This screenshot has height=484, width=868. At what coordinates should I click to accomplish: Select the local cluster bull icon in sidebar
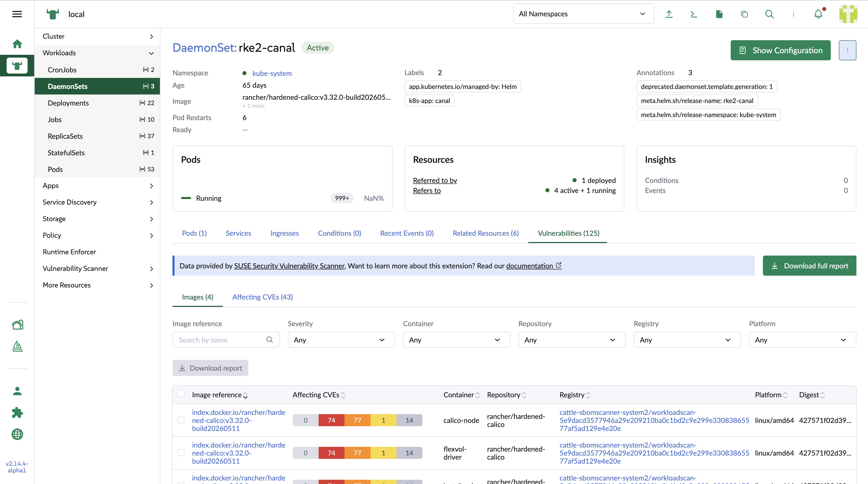tap(17, 65)
